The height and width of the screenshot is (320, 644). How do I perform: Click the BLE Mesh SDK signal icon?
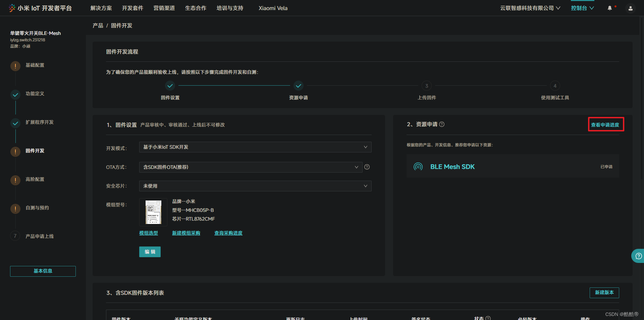pos(418,167)
